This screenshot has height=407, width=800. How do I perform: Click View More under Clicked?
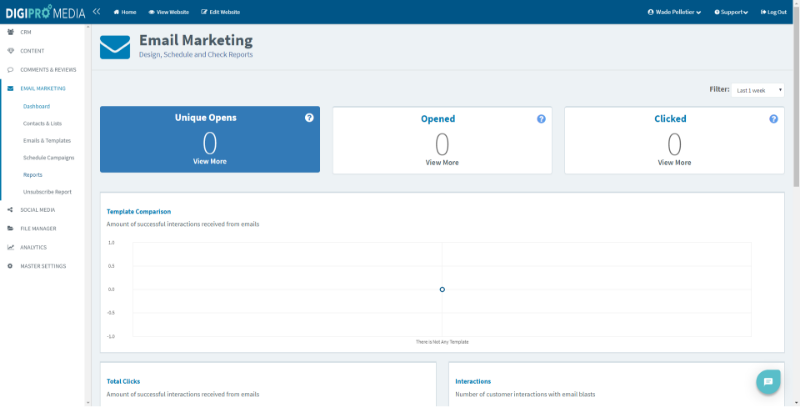click(674, 163)
